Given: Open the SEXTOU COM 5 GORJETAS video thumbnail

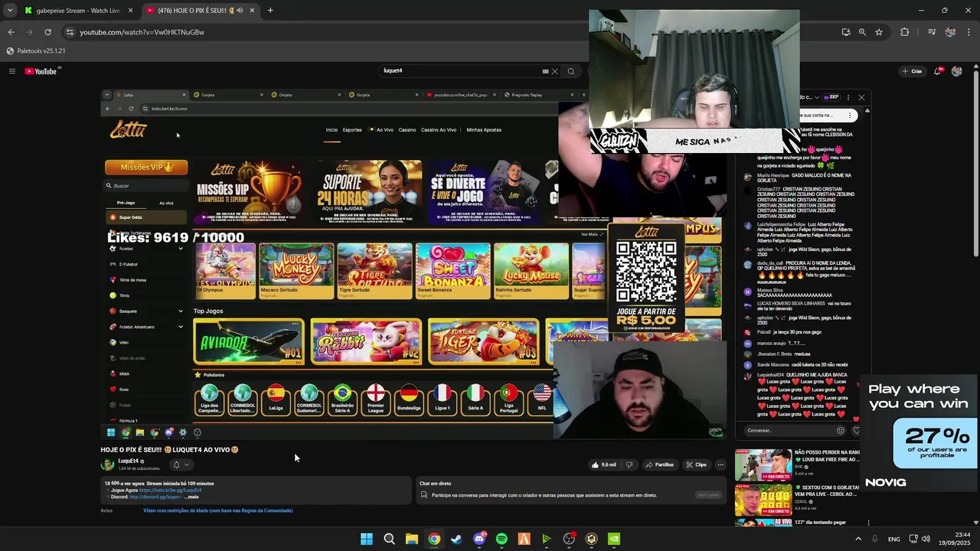Looking at the screenshot, I should tap(763, 499).
